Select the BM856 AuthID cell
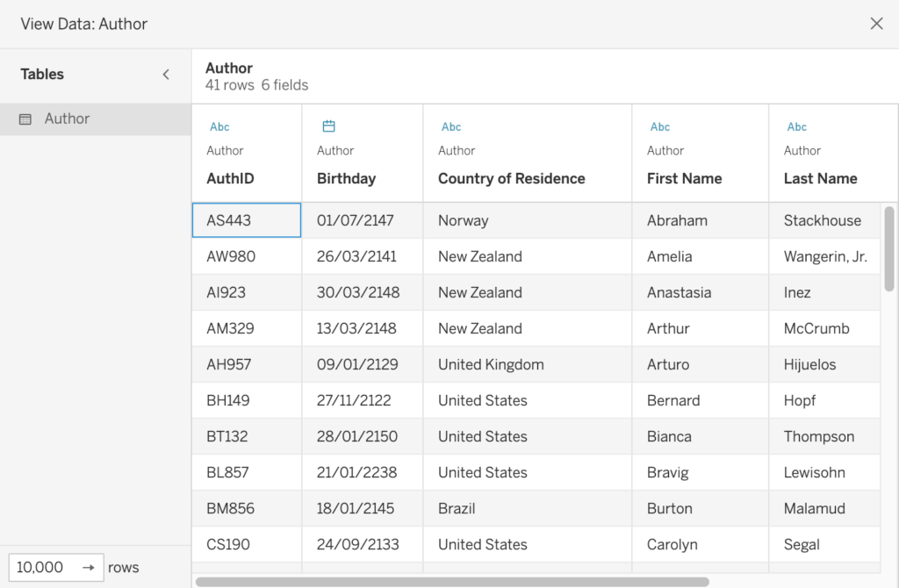Viewport: 899px width, 588px height. click(x=228, y=508)
